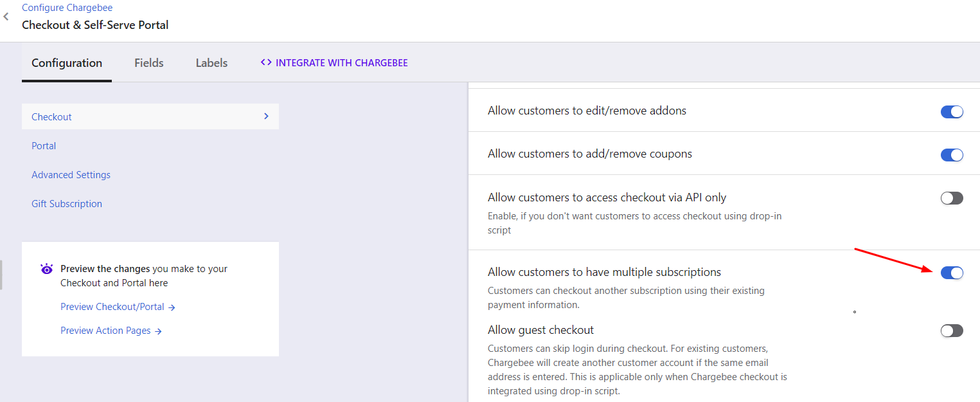Viewport: 980px width, 402px height.
Task: Click the arrow icon after Preview Checkout/Portal
Action: coord(172,307)
